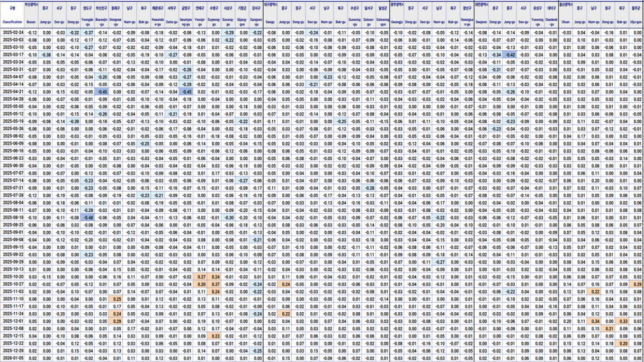Select the "Yeonje-gu" column header
644x362 pixels.
click(200, 22)
